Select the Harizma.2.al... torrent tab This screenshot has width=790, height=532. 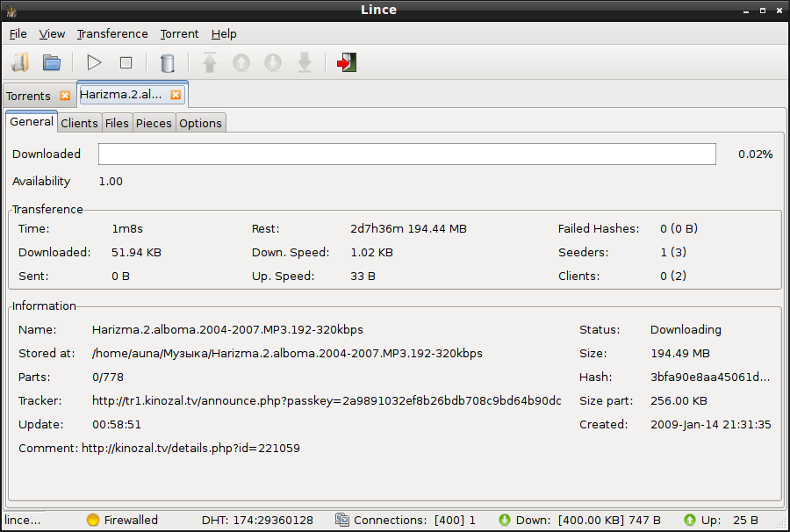pyautogui.click(x=121, y=94)
